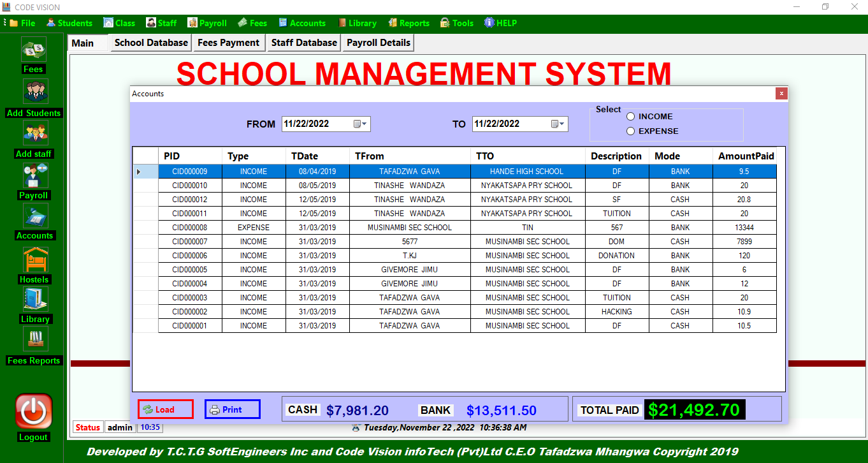Click the DONATION description cell
868x463 pixels.
[x=617, y=256]
